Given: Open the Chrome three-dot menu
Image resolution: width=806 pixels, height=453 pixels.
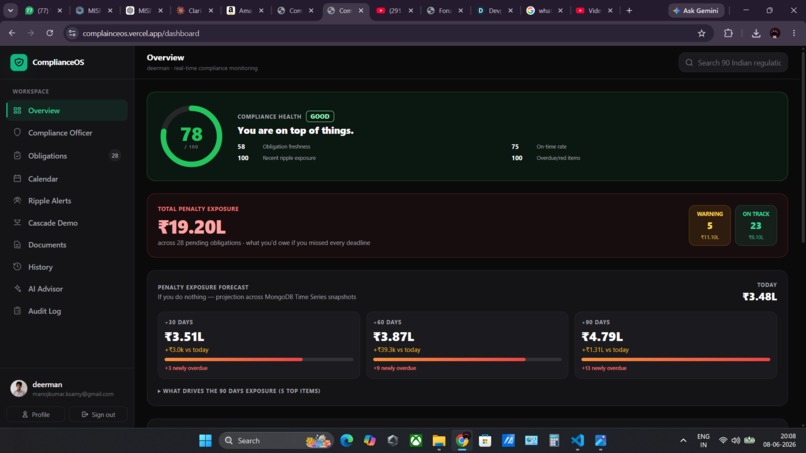Looking at the screenshot, I should click(x=794, y=33).
